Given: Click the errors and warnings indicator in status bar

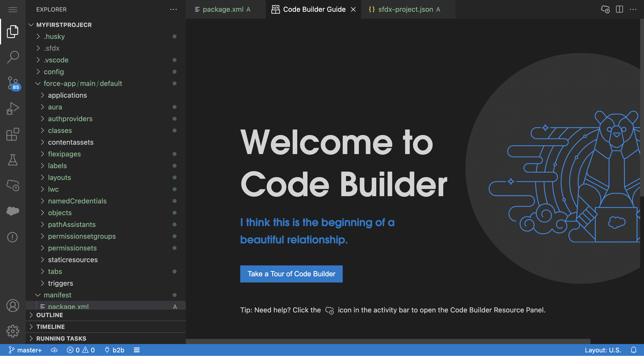Looking at the screenshot, I should coord(81,350).
